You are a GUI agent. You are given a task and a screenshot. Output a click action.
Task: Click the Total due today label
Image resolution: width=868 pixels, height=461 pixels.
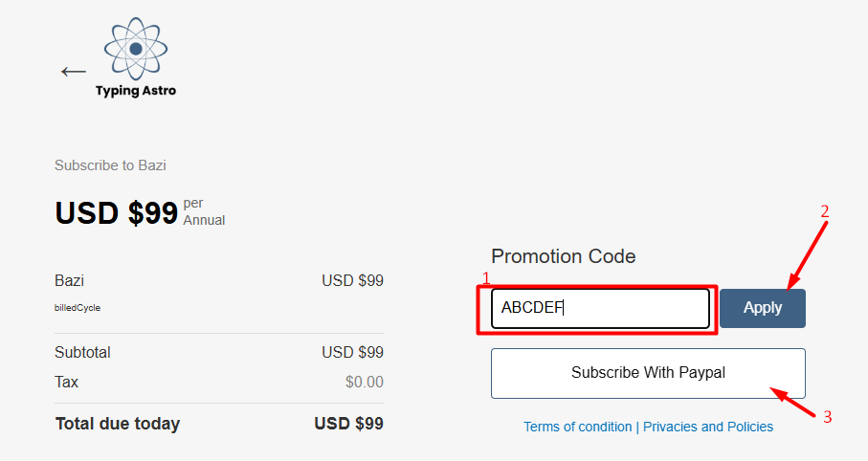[x=117, y=423]
